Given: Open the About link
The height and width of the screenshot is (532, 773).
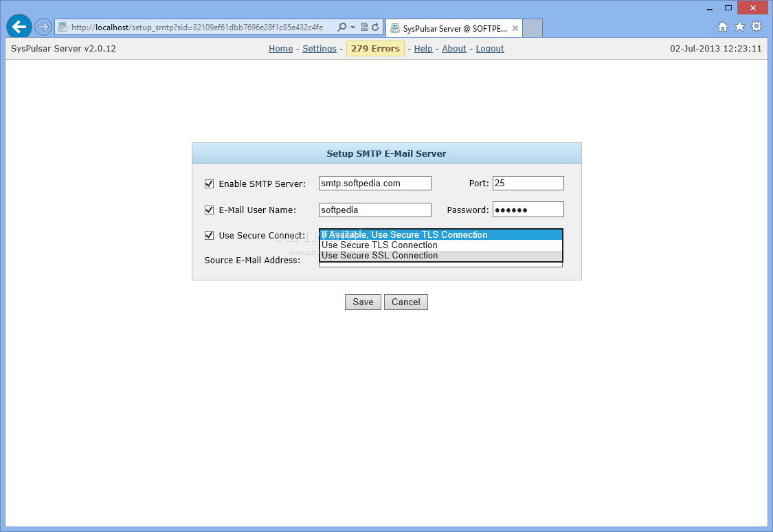Looking at the screenshot, I should (x=453, y=48).
